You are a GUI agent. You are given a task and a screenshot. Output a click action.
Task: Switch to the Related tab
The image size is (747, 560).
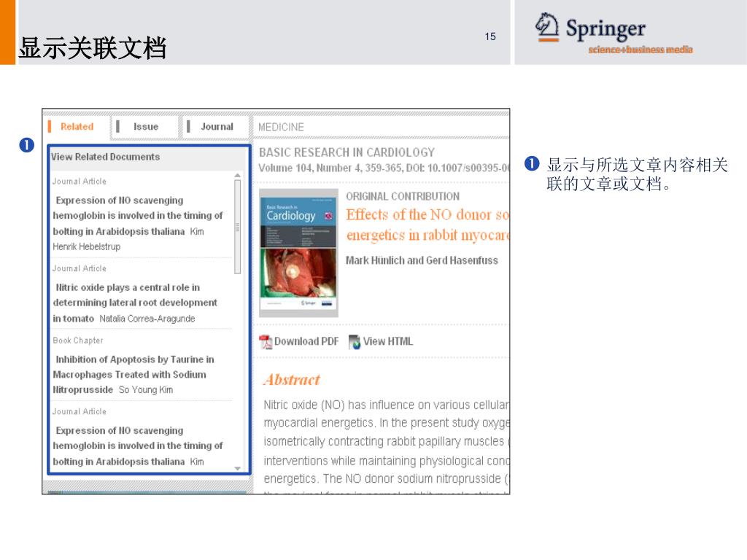[x=77, y=127]
